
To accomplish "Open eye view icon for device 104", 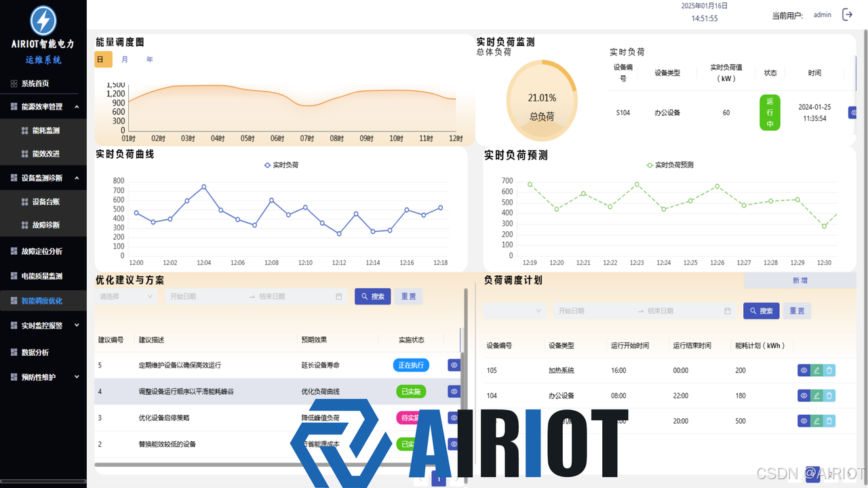I will [804, 395].
